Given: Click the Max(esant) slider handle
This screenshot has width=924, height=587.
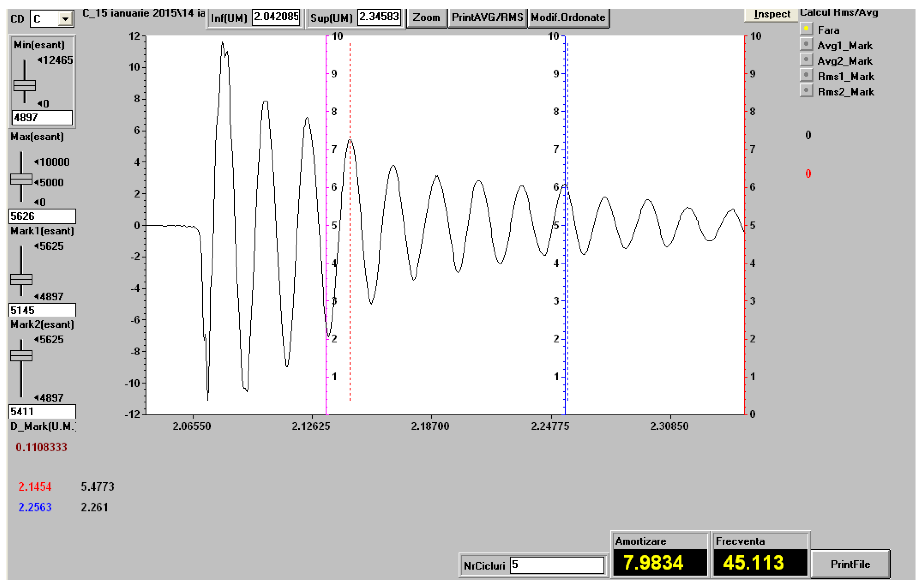Looking at the screenshot, I should tap(21, 180).
